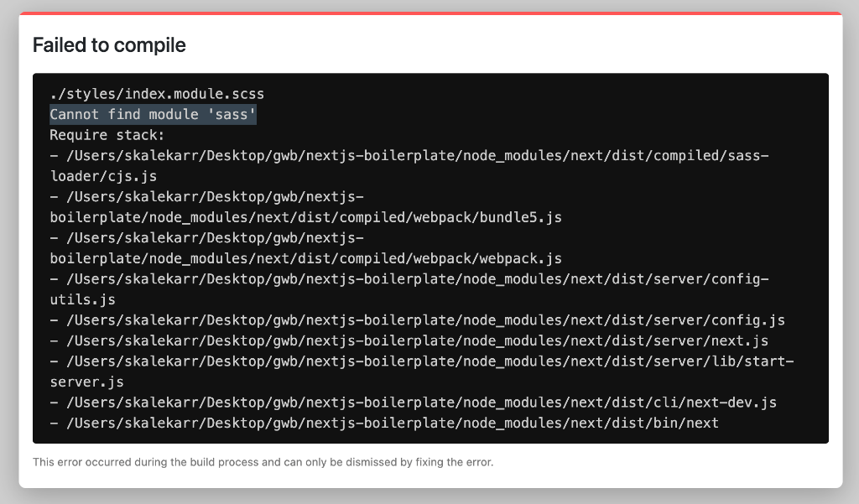Click the "Failed to compile" heading
Viewport: 859px width, 504px height.
[109, 45]
